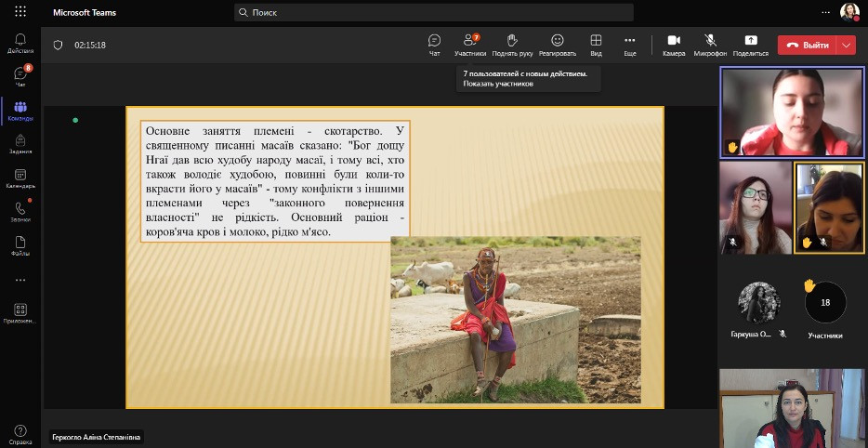Open the Вид view layout options

(x=596, y=44)
